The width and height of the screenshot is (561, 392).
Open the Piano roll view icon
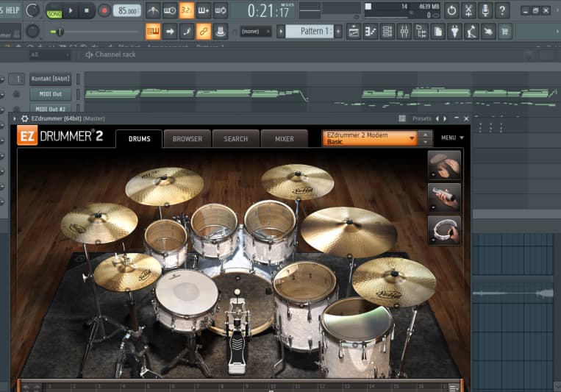pos(371,32)
